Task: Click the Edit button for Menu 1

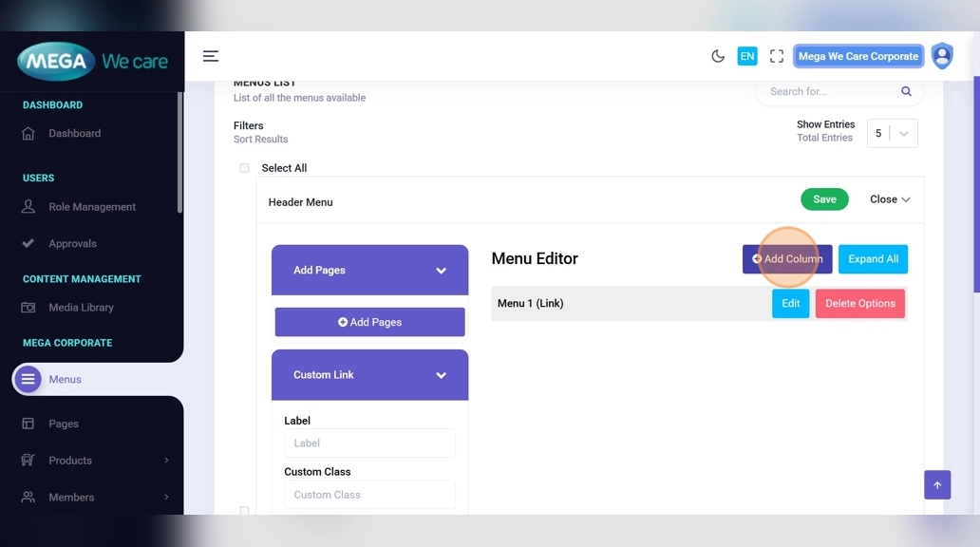Action: [790, 304]
